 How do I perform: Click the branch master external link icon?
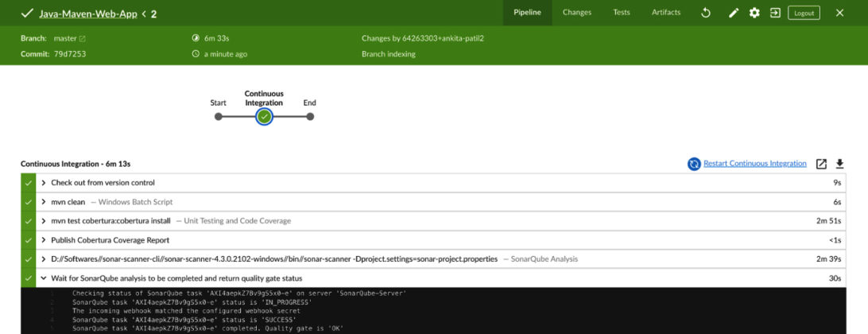click(83, 38)
